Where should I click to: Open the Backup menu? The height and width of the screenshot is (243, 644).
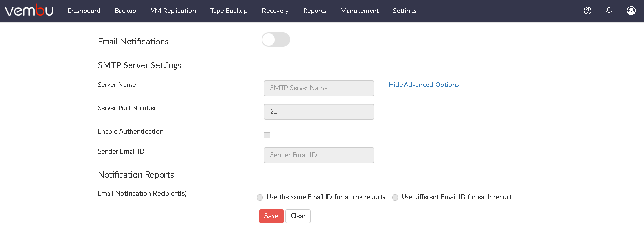coord(125,11)
